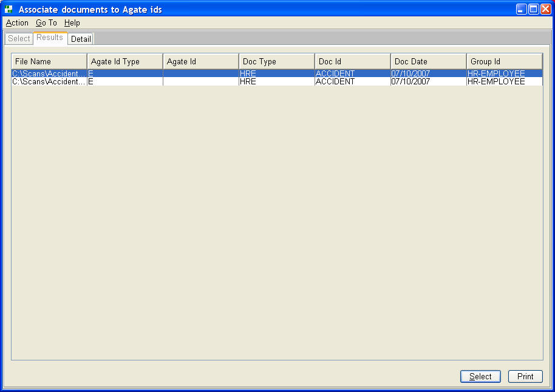Click the Doc Date column header
555x392 pixels.
429,61
